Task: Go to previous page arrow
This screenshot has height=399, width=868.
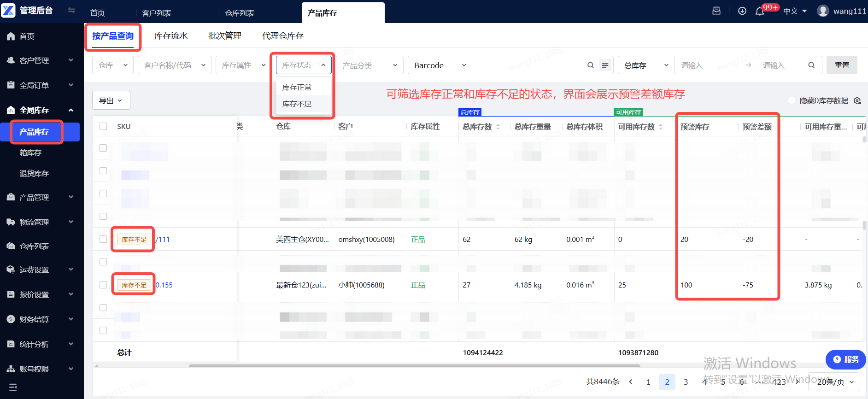Action: pos(631,381)
